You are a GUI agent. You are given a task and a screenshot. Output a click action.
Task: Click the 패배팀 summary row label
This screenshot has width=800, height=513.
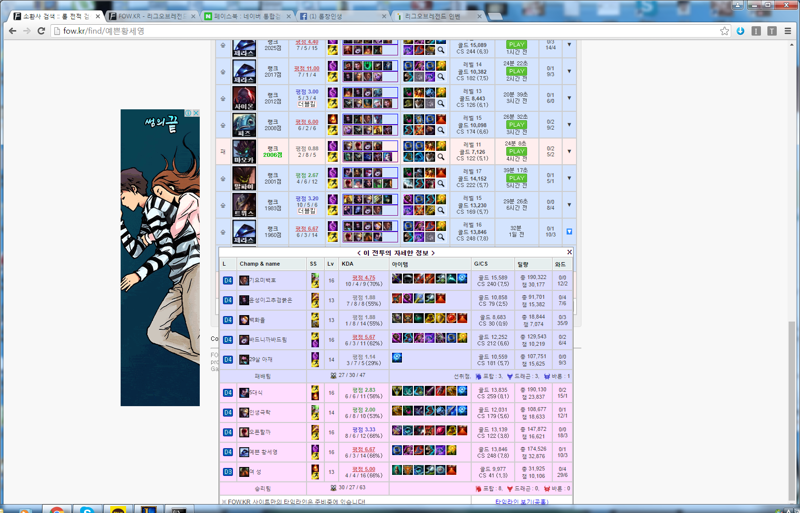pyautogui.click(x=263, y=376)
